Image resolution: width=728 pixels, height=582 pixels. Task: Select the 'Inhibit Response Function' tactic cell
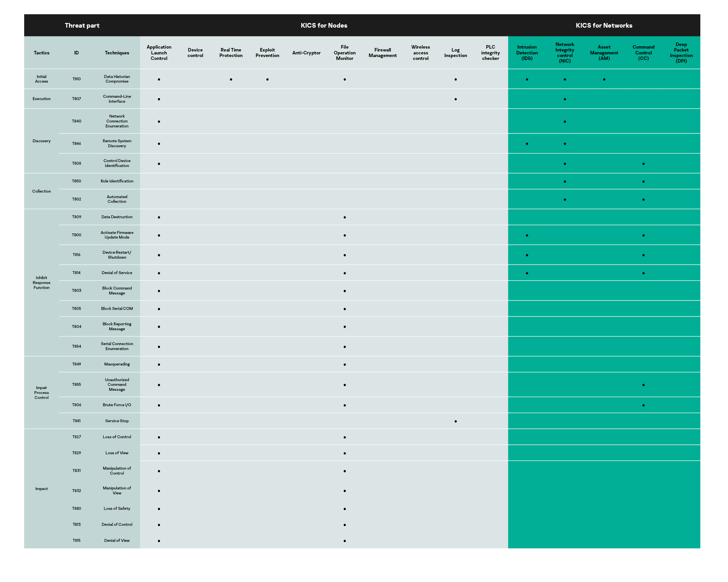pyautogui.click(x=42, y=283)
